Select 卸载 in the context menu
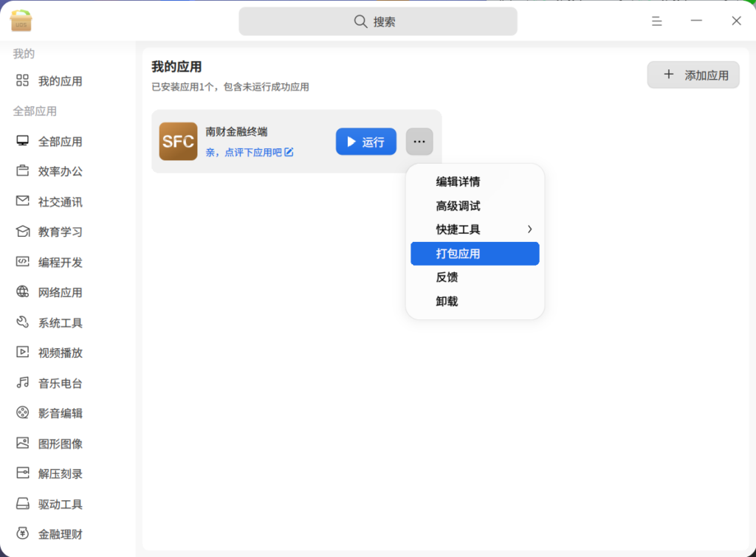The image size is (756, 557). pos(447,301)
